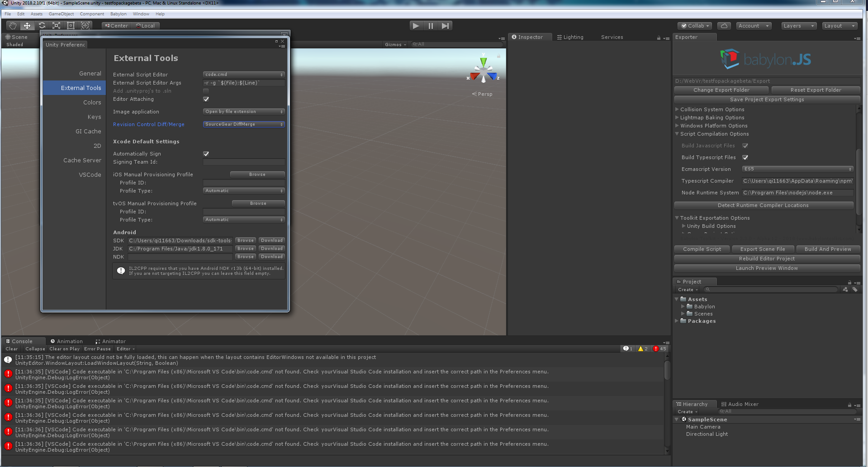Open Console panel options menu
The height and width of the screenshot is (467, 868).
click(666, 343)
